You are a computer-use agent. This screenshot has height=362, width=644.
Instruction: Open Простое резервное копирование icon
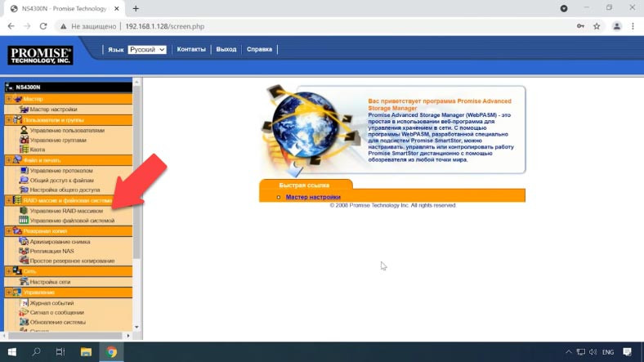[x=24, y=261]
